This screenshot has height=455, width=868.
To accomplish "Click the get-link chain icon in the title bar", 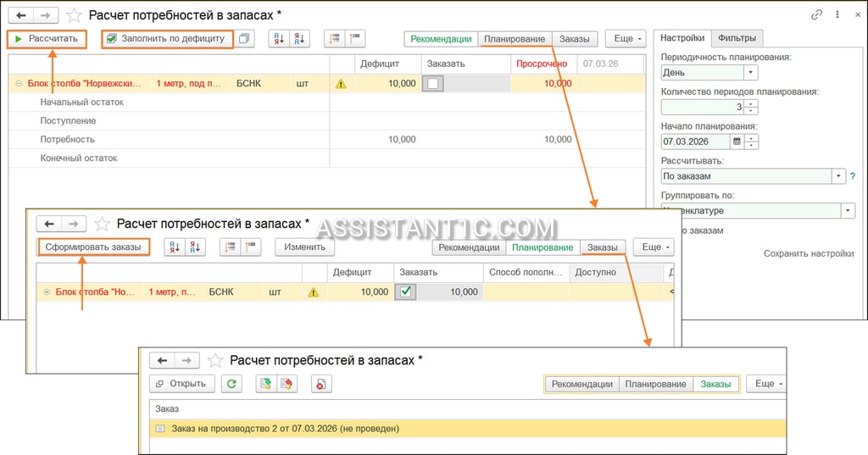I will coord(816,15).
